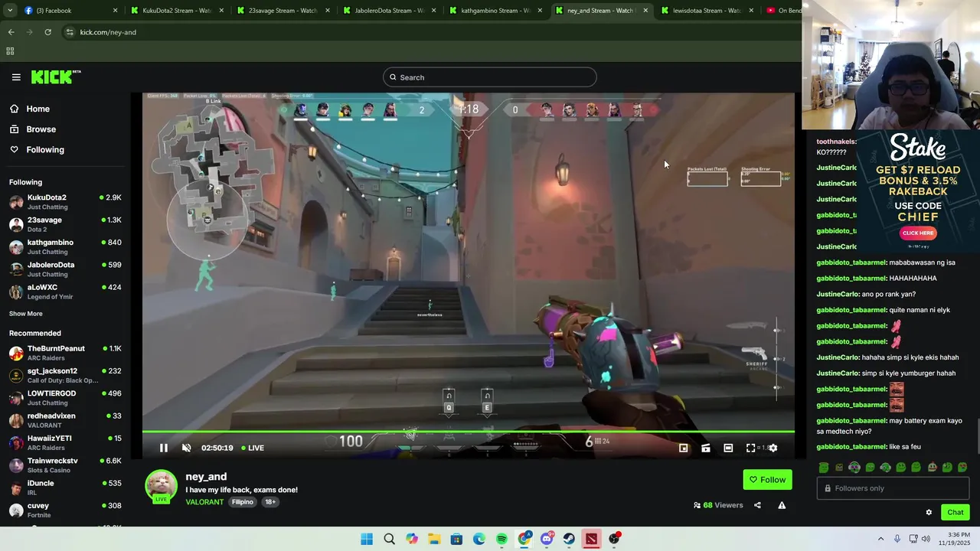
Task: Open Dota 2 from taskbar
Action: tap(591, 539)
